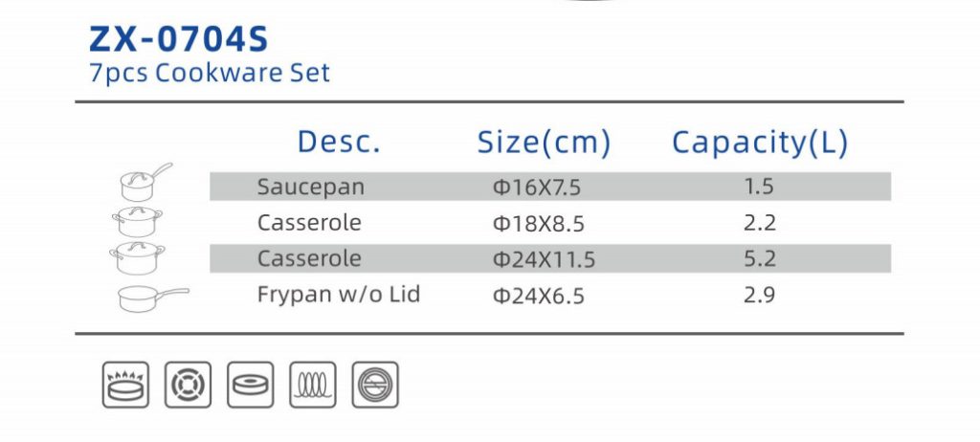Click the saucepan with handle illustration
This screenshot has height=442, width=980.
(145, 182)
